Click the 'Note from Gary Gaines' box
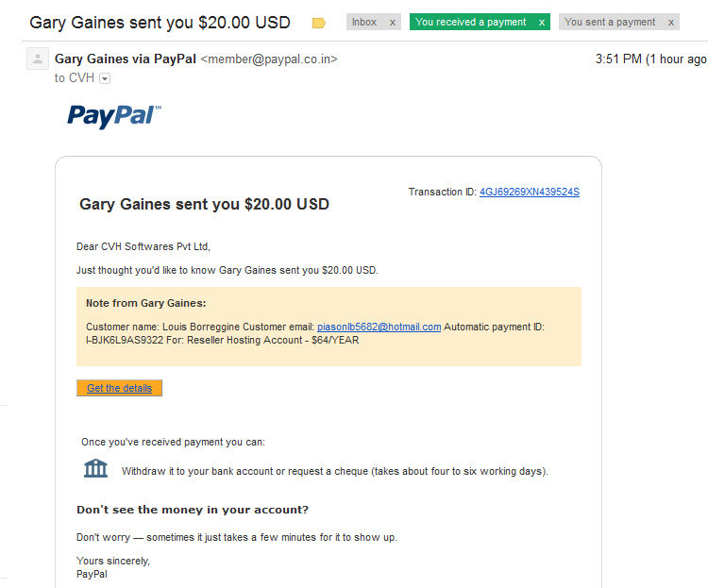Screen dimensions: 708x588 coord(329,326)
